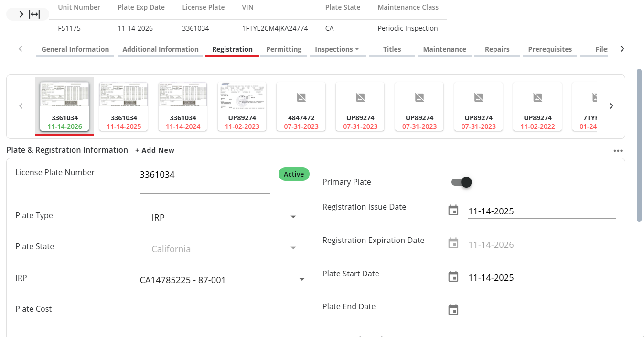
Task: Open the IRP dropdown showing CA14785225
Action: [x=302, y=279]
